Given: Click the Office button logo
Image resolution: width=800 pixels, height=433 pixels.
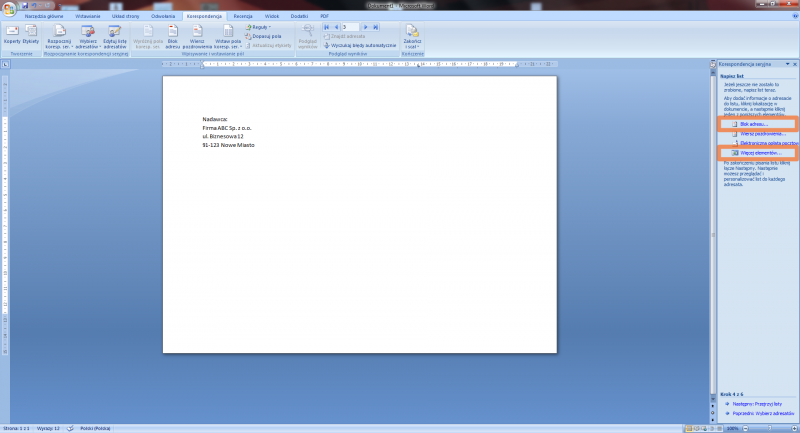Looking at the screenshot, I should 8,8.
